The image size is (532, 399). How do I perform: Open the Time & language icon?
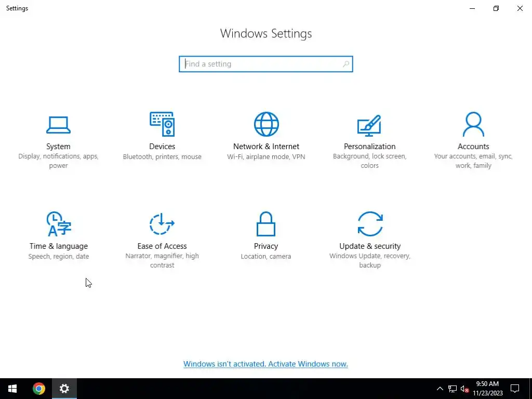pos(59,224)
